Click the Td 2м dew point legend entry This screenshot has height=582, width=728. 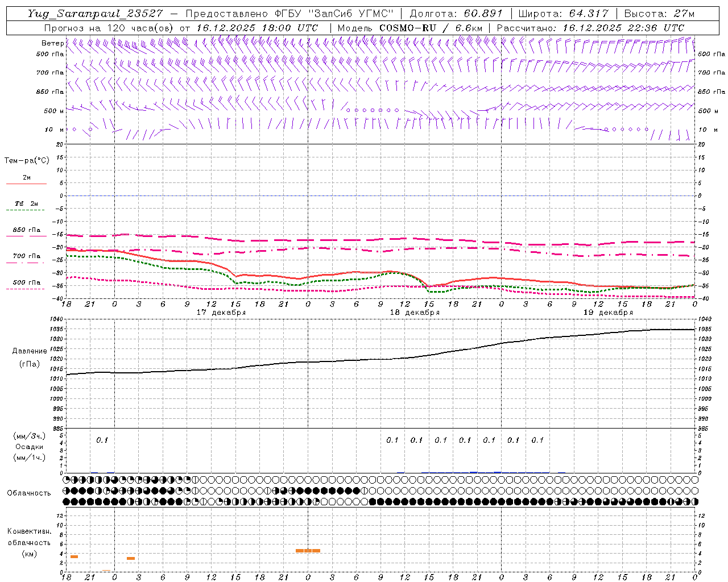point(27,203)
